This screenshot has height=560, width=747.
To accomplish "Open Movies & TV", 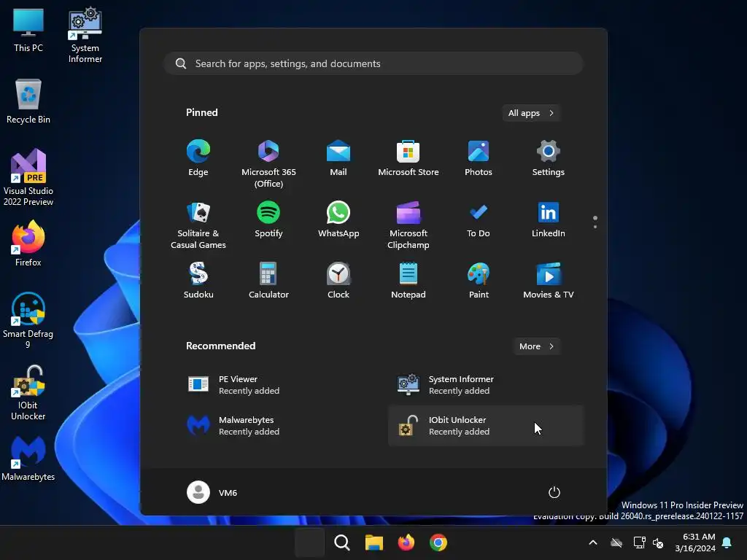I will [549, 281].
